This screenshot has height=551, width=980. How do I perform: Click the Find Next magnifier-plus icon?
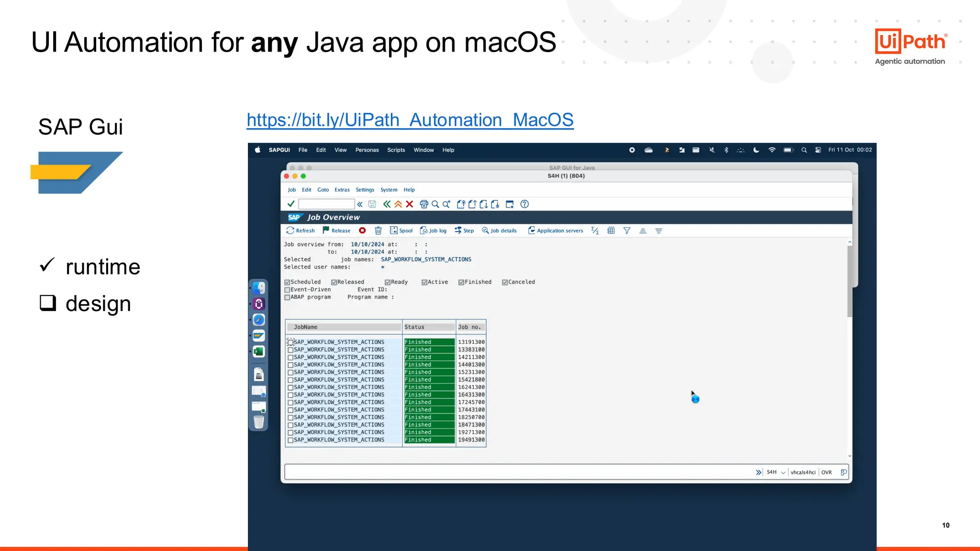(446, 204)
